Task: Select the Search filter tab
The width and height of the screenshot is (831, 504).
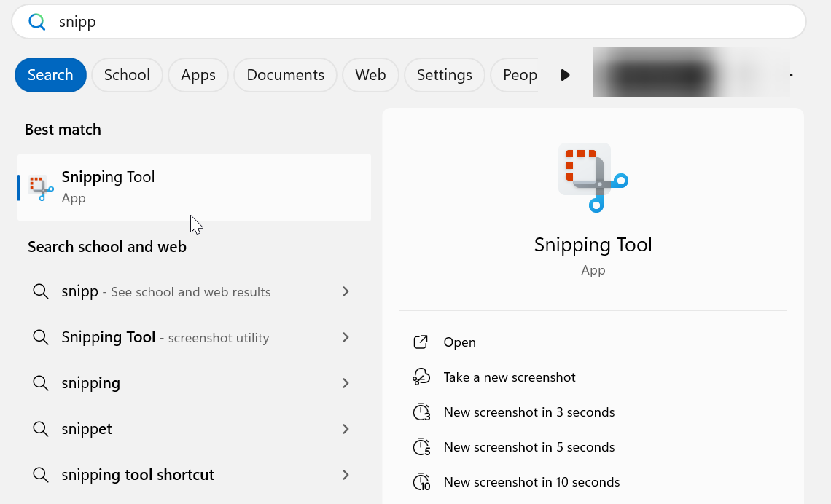Action: click(x=50, y=75)
